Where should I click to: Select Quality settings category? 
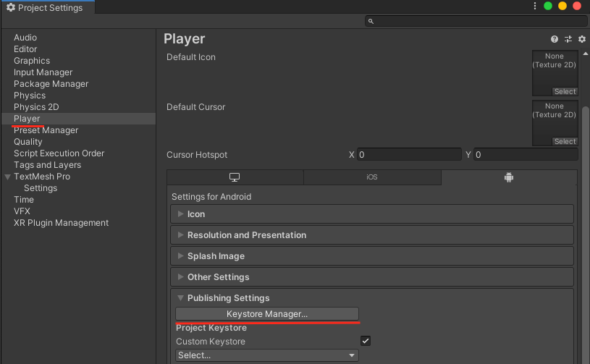[28, 142]
